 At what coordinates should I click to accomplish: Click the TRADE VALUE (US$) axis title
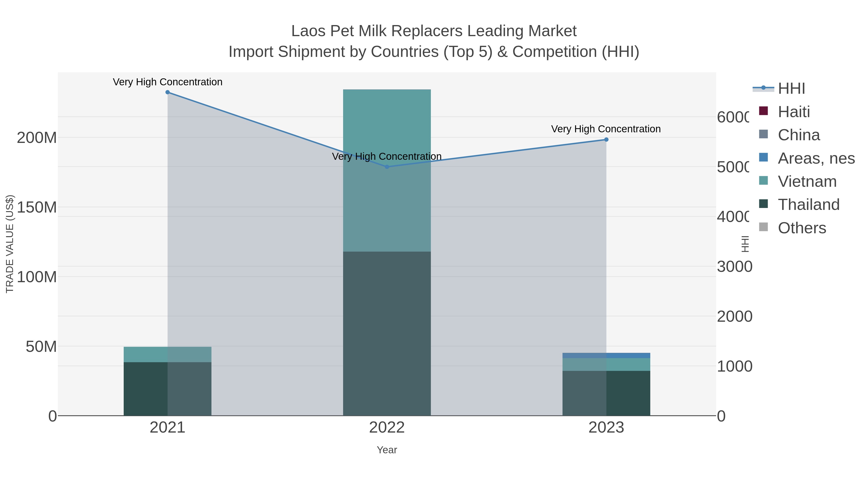pos(10,244)
